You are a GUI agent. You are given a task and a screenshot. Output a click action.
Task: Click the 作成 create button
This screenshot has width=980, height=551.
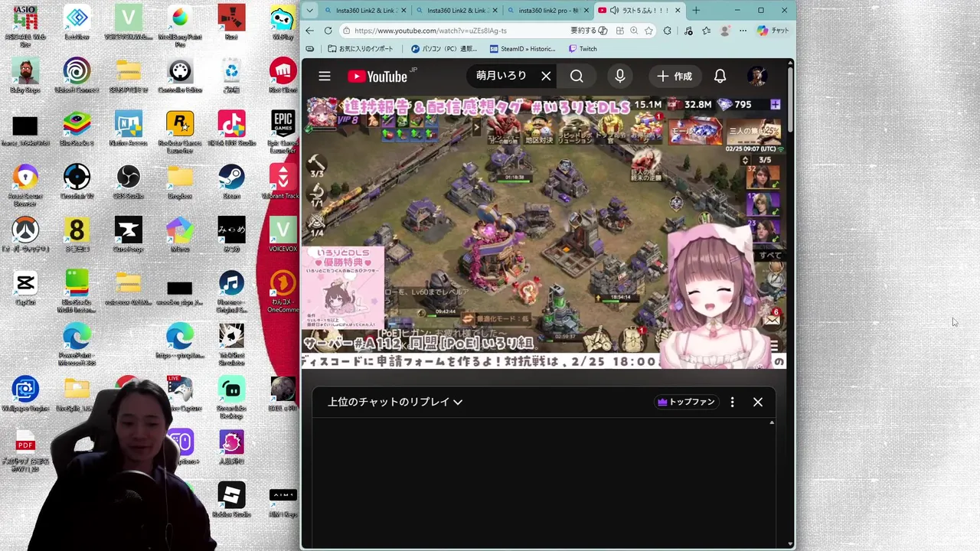coord(675,76)
